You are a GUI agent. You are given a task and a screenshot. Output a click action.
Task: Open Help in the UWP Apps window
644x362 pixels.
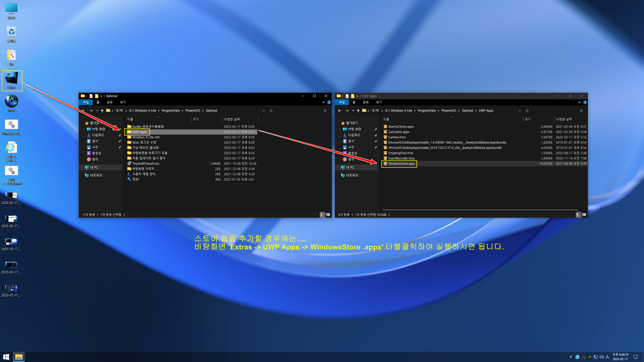585,102
